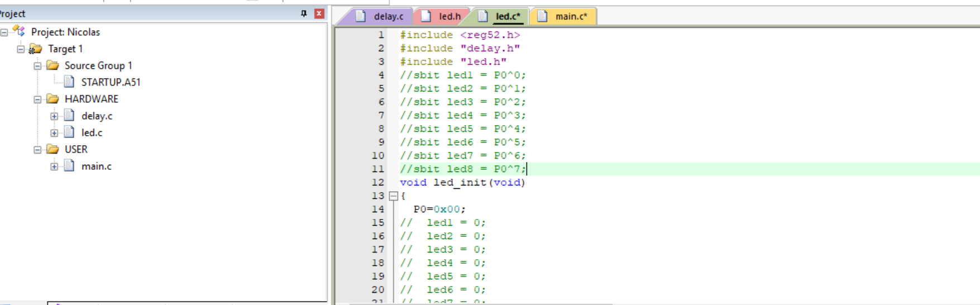Click the led.c file icon in tree
Screen dimensions: 980x305
(x=69, y=132)
